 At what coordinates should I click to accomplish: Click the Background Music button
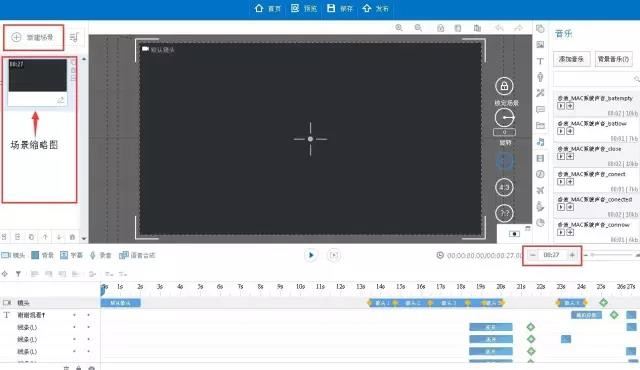[613, 59]
